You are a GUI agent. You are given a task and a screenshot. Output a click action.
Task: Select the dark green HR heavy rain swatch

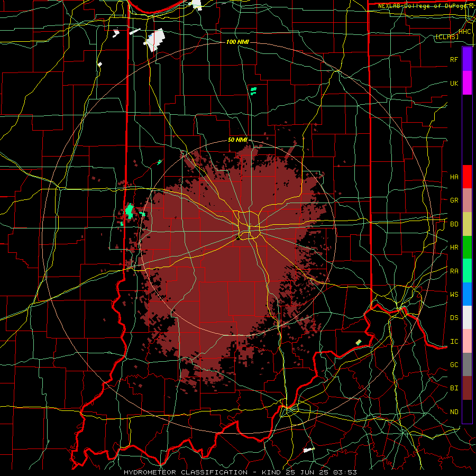(x=467, y=248)
